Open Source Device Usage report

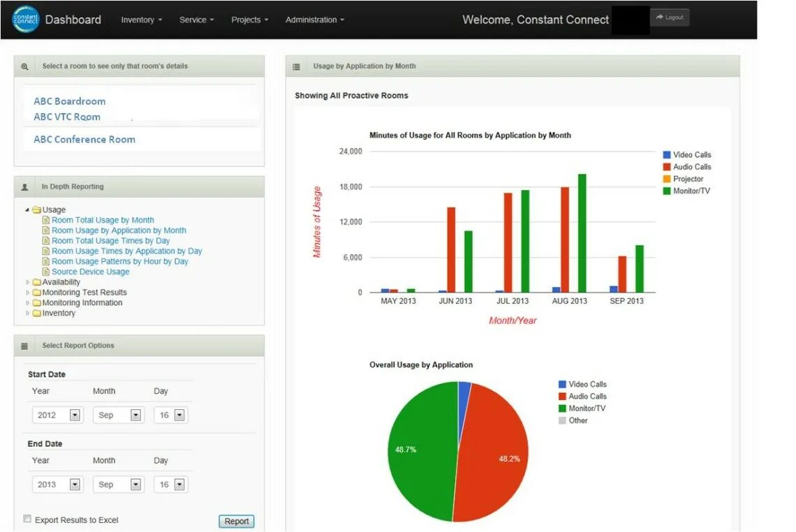(90, 272)
